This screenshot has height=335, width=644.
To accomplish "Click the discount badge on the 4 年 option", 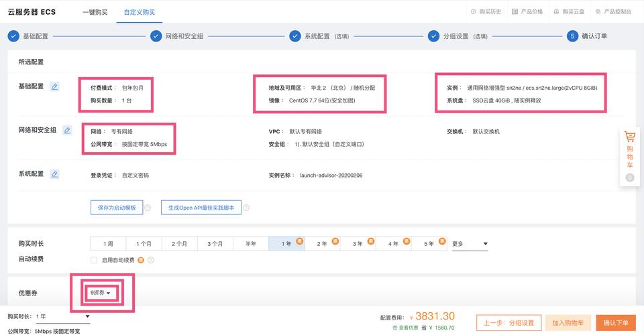I will coord(407,241).
